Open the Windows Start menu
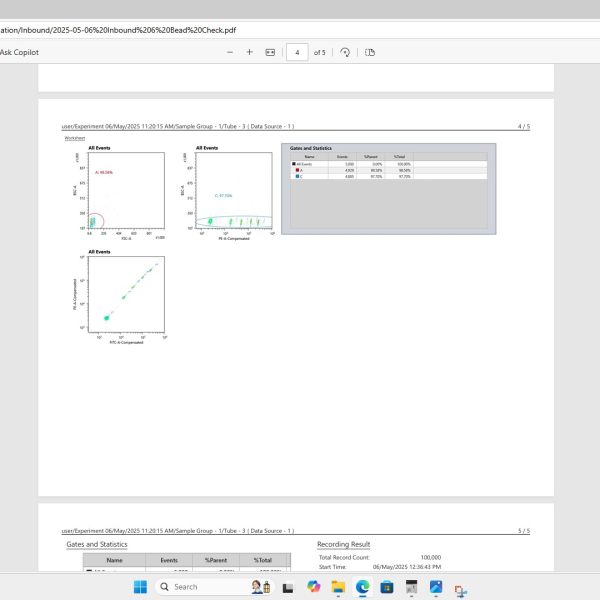Image resolution: width=600 pixels, height=600 pixels. coord(139,586)
